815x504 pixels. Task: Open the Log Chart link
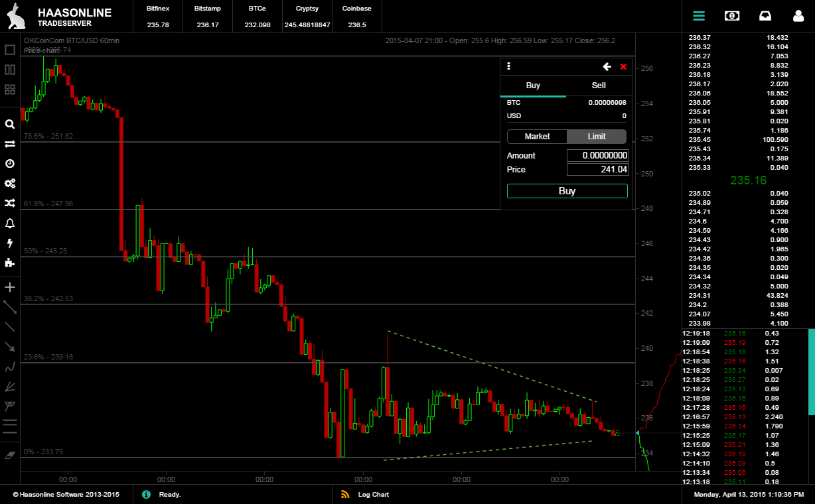coord(374,495)
